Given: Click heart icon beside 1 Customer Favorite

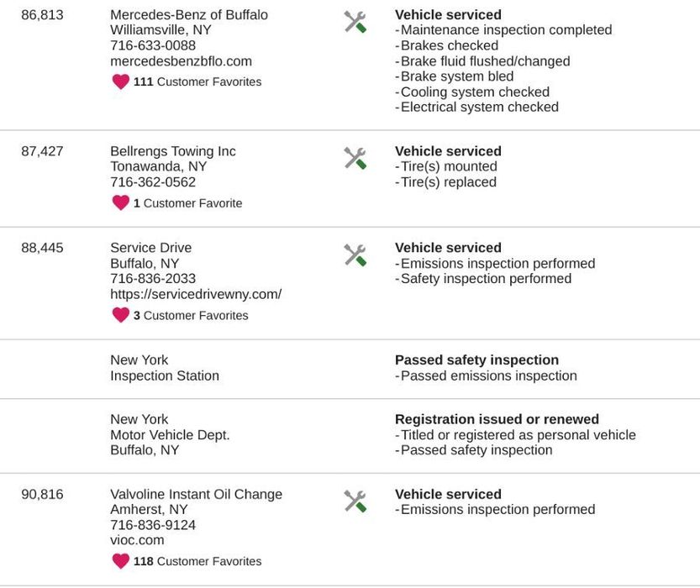Looking at the screenshot, I should tap(121, 203).
